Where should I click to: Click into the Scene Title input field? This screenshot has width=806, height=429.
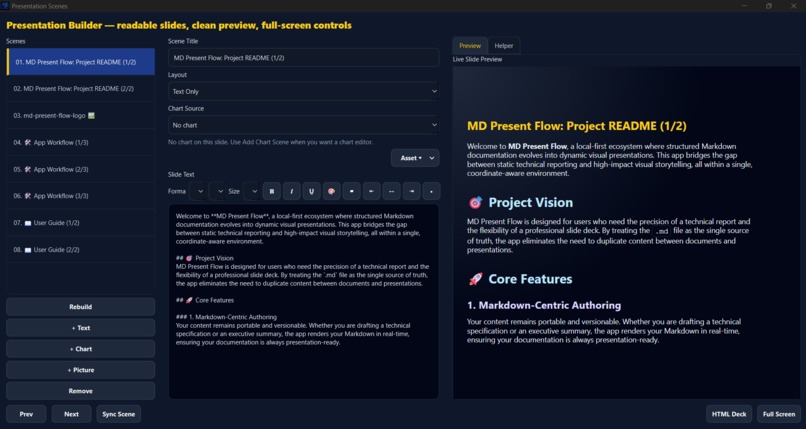(303, 58)
